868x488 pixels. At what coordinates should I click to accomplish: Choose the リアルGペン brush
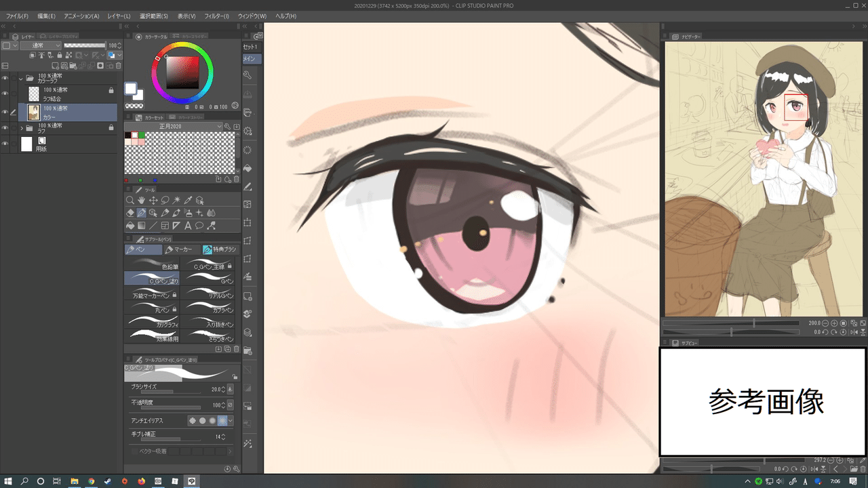pyautogui.click(x=210, y=293)
